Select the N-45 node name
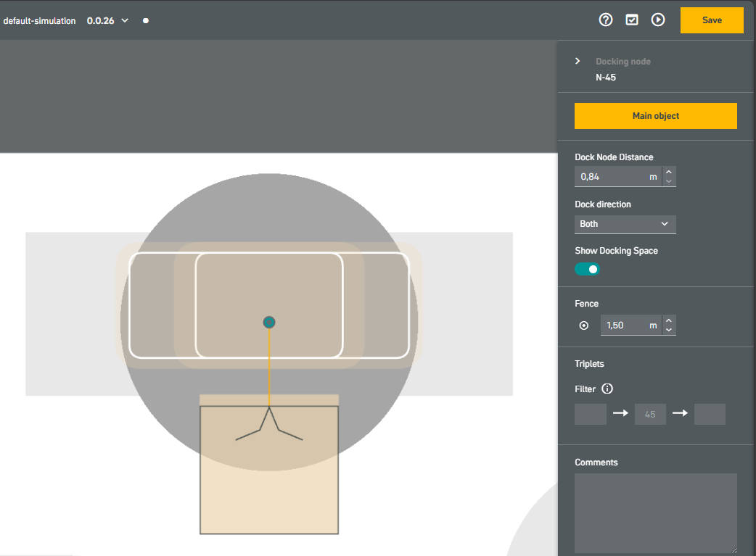The image size is (756, 556). 606,77
